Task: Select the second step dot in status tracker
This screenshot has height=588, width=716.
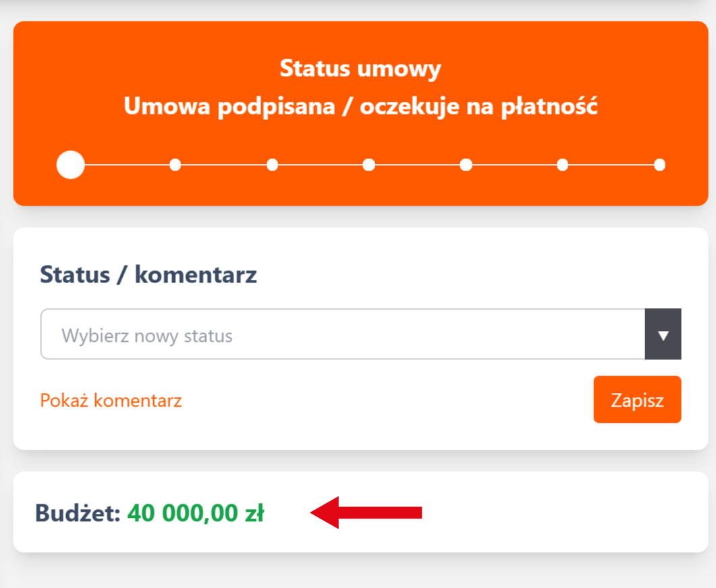Action: click(x=175, y=165)
